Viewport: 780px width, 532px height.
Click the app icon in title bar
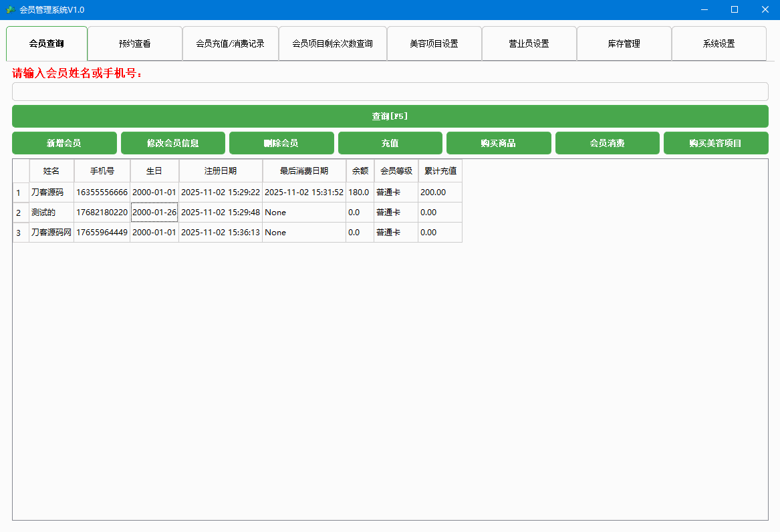(x=10, y=9)
